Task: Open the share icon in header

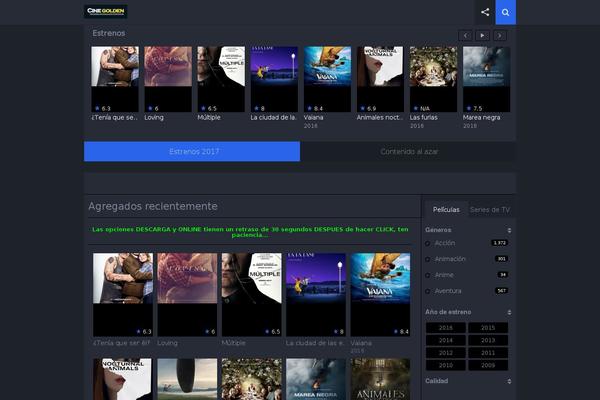Action: point(485,12)
